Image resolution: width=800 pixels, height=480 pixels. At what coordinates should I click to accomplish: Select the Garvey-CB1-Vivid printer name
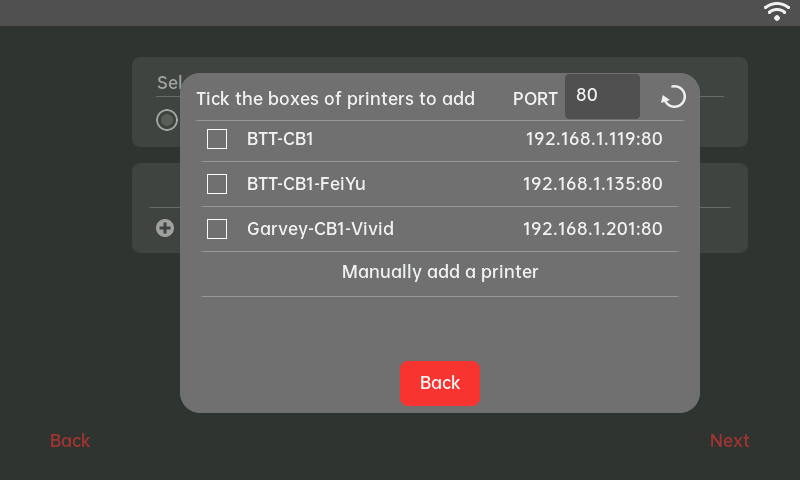coord(320,229)
